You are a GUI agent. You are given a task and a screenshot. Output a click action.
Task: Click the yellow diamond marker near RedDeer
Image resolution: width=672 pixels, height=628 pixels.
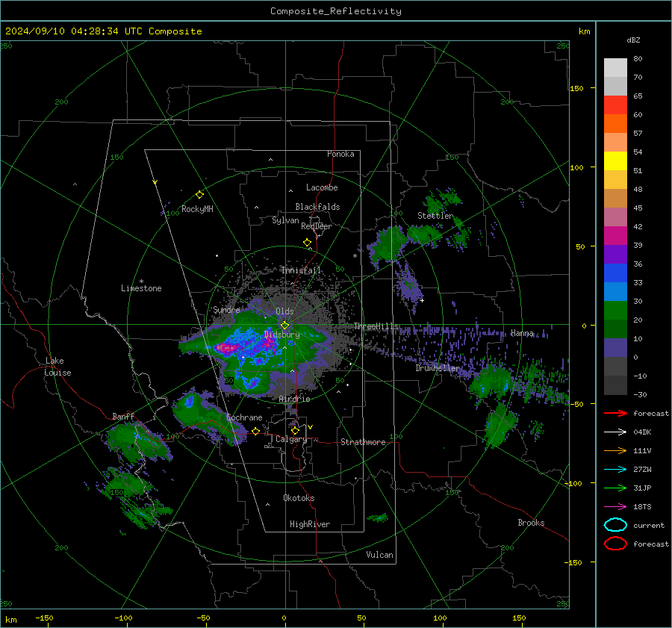(308, 243)
